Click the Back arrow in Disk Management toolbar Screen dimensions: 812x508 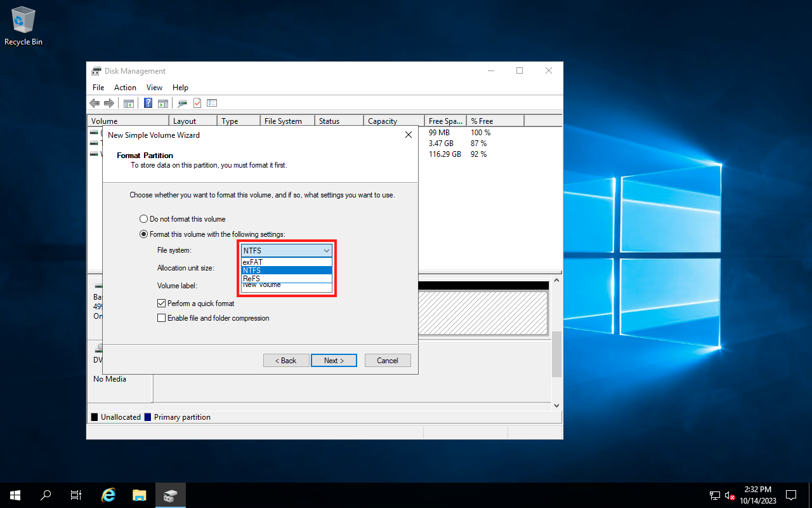pyautogui.click(x=95, y=103)
